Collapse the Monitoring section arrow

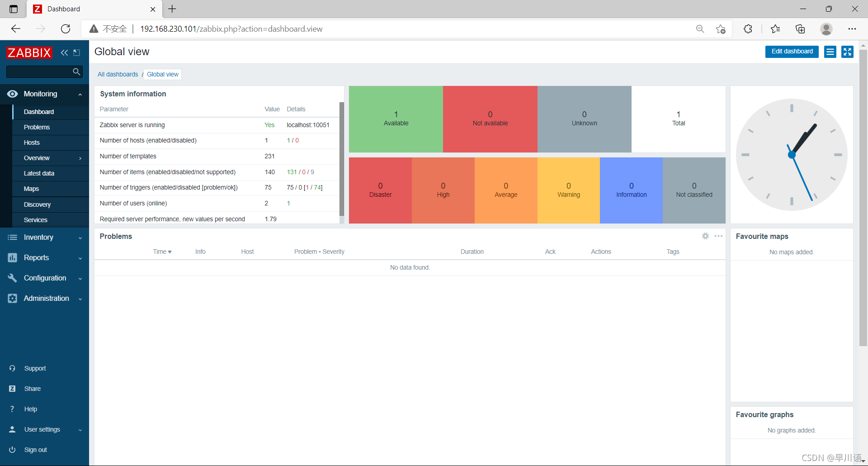click(x=80, y=94)
